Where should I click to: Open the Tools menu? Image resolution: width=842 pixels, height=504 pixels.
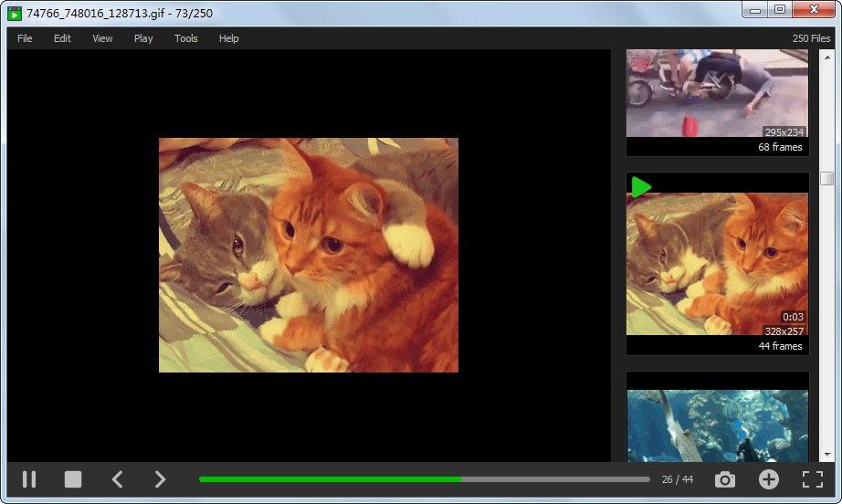185,38
